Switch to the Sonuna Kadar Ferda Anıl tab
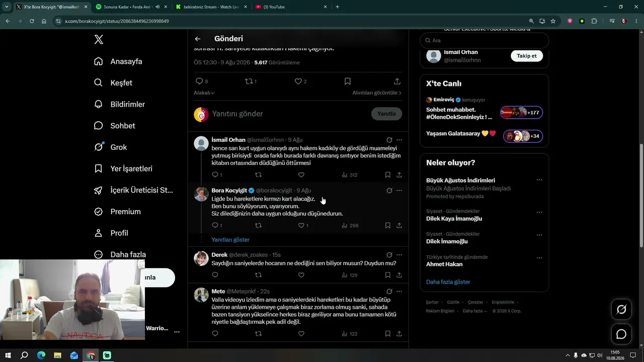644x362 pixels. pyautogui.click(x=131, y=7)
